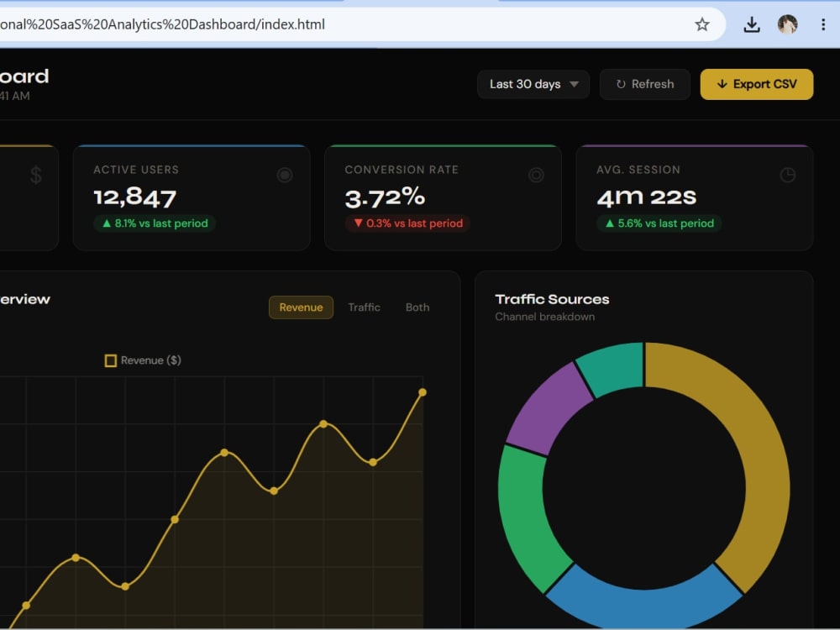Image resolution: width=840 pixels, height=630 pixels.
Task: Click the 5.6% vs last period badge
Action: 659,223
